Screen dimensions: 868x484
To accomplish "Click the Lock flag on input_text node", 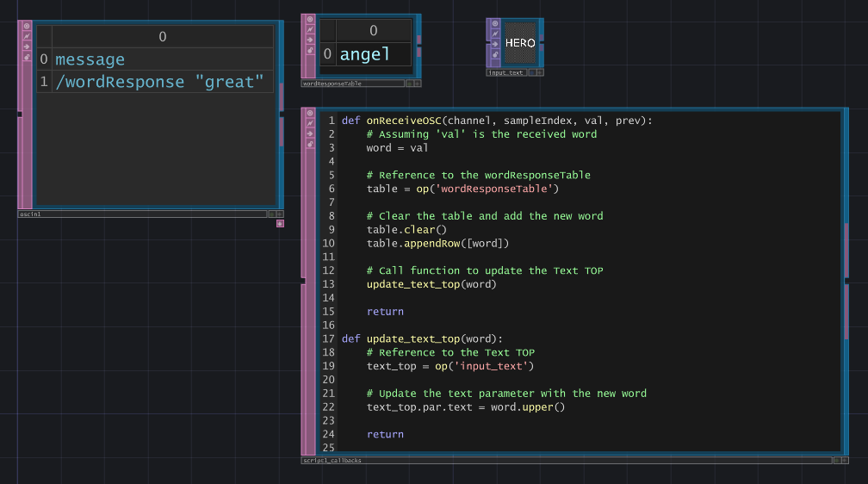I will pyautogui.click(x=494, y=52).
